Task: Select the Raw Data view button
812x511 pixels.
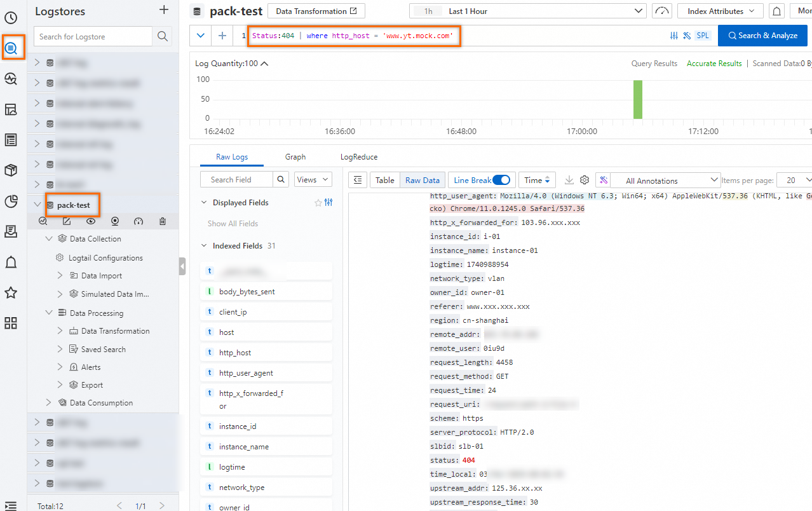Action: click(423, 180)
